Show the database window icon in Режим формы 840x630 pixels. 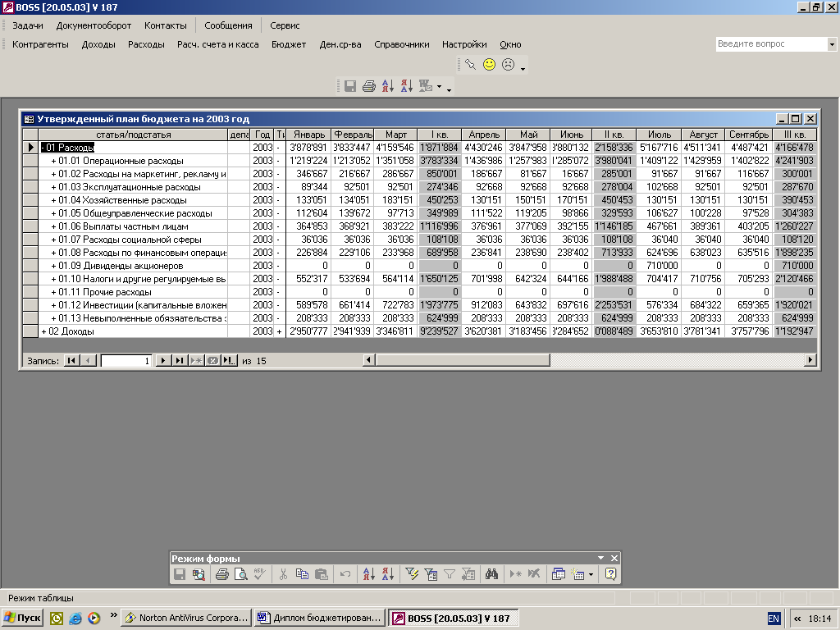559,575
